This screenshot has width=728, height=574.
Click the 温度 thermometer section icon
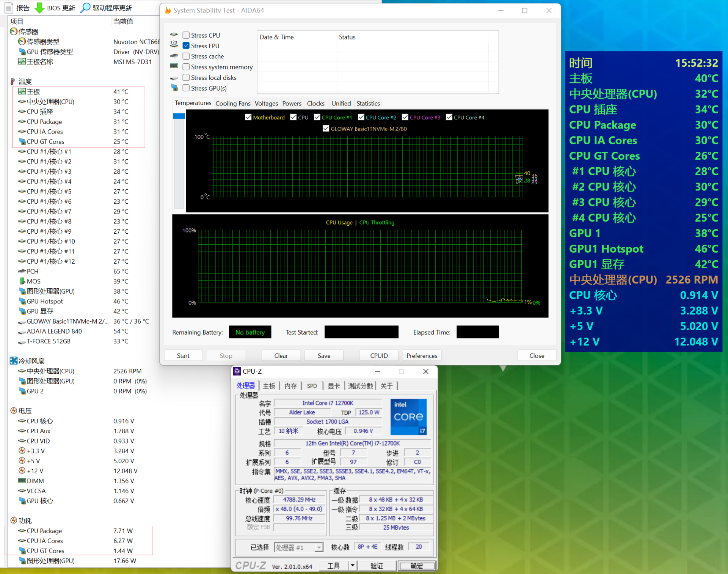click(x=13, y=81)
